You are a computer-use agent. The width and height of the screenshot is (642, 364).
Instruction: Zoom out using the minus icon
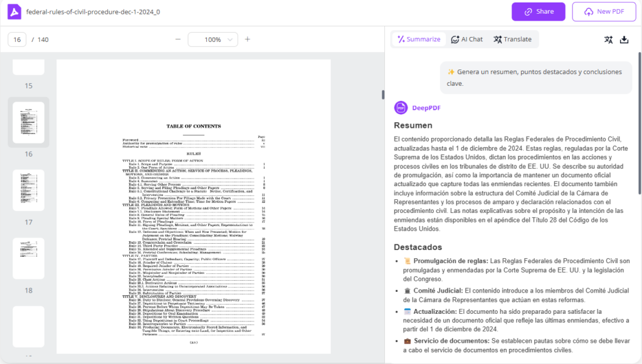[x=179, y=39]
